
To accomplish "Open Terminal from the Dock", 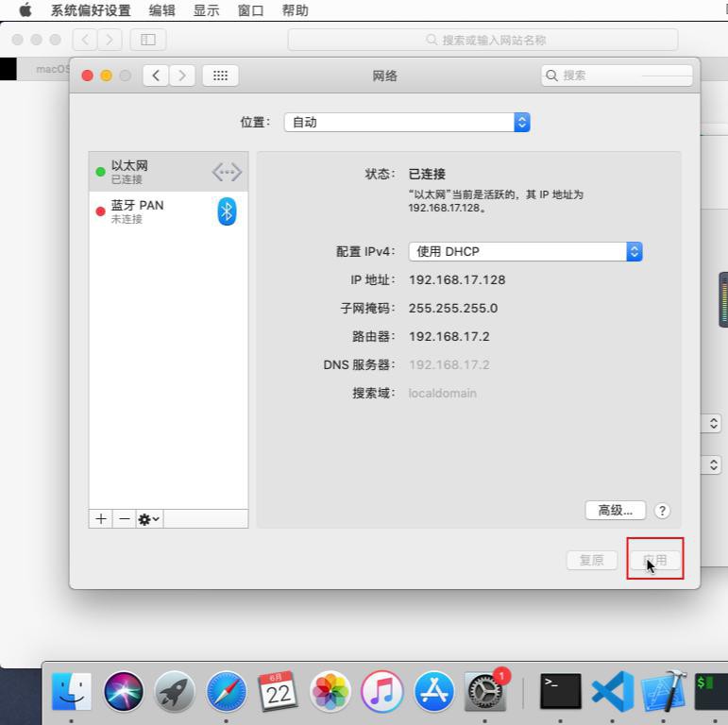I will pos(560,692).
